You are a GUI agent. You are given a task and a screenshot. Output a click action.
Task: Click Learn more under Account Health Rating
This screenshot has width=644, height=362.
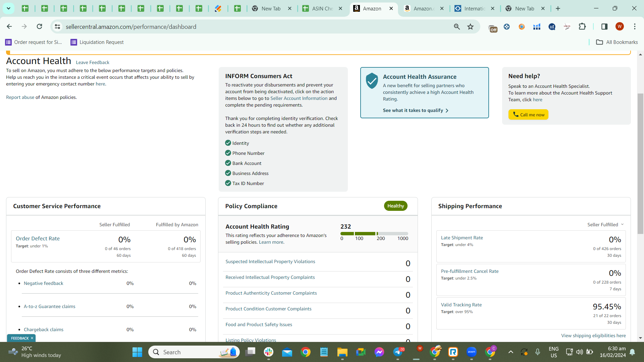click(271, 242)
